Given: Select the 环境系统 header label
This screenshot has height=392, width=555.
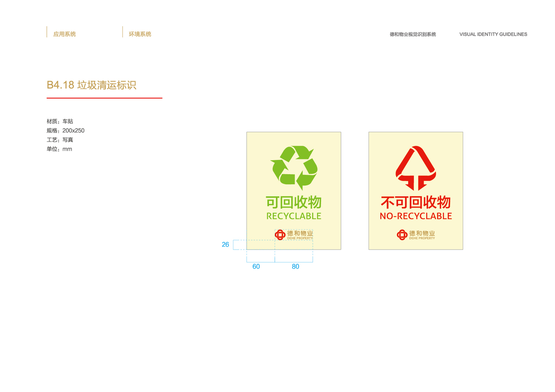Looking at the screenshot, I should (140, 34).
